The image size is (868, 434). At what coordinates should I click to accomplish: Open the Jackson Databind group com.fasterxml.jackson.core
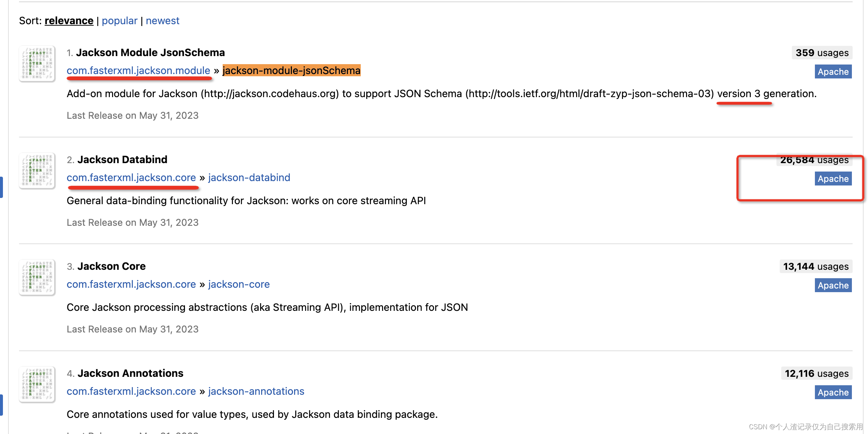[131, 177]
